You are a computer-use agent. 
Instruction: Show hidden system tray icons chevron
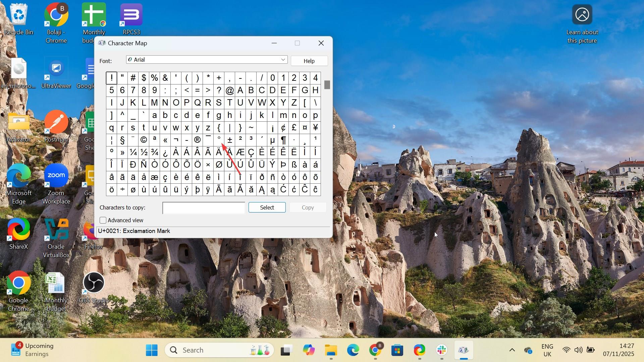coord(512,350)
